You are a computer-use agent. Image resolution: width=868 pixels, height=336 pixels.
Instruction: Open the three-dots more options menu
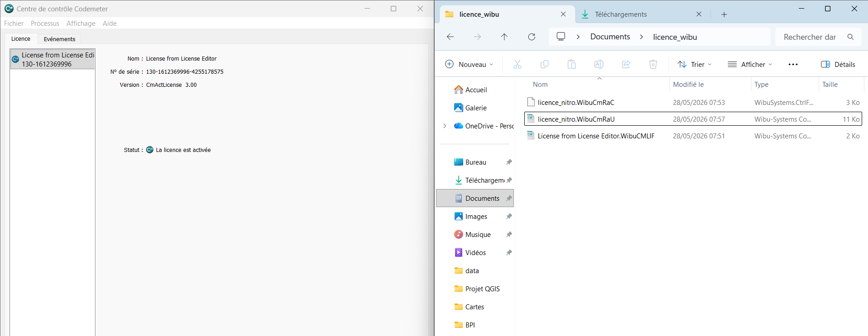[793, 64]
